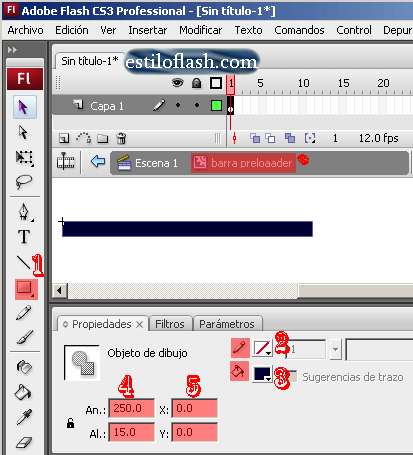Click the Fl logo in tools panel
This screenshot has width=413, height=455.
[x=25, y=79]
